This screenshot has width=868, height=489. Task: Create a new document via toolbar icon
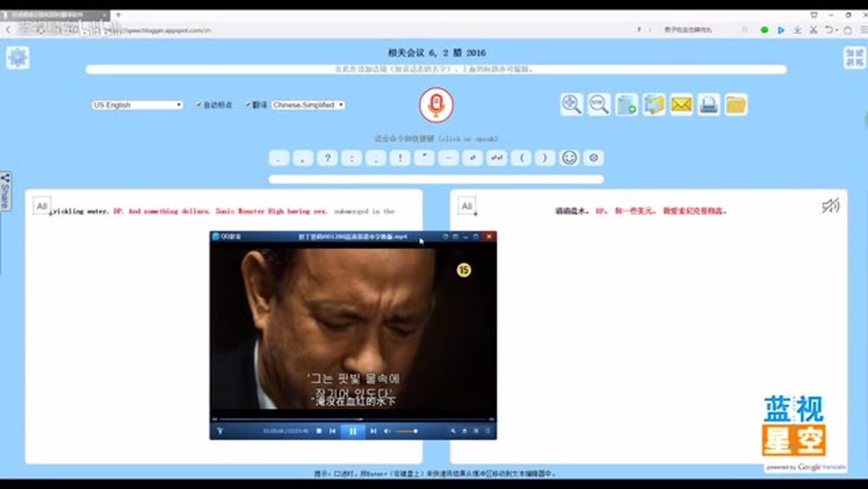pos(626,105)
